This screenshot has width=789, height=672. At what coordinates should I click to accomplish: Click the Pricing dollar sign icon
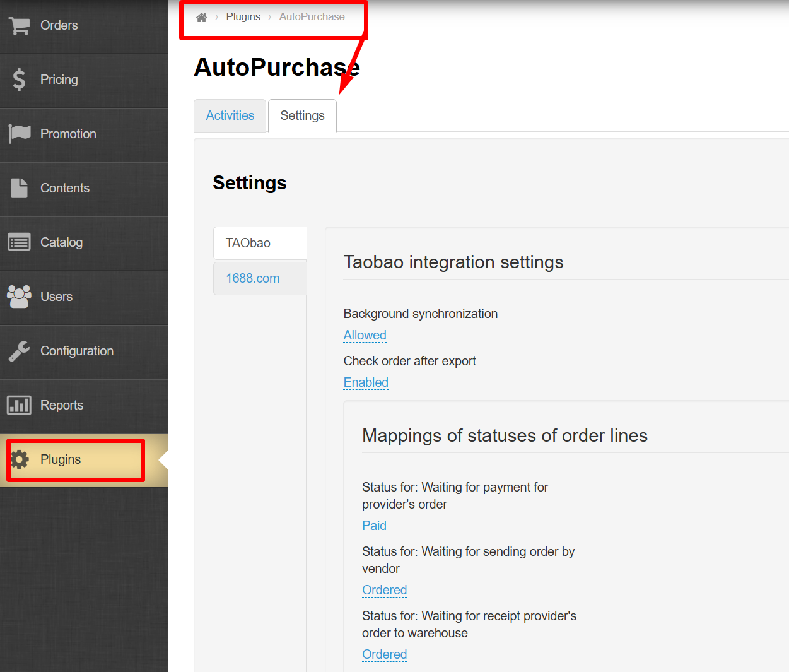point(19,80)
